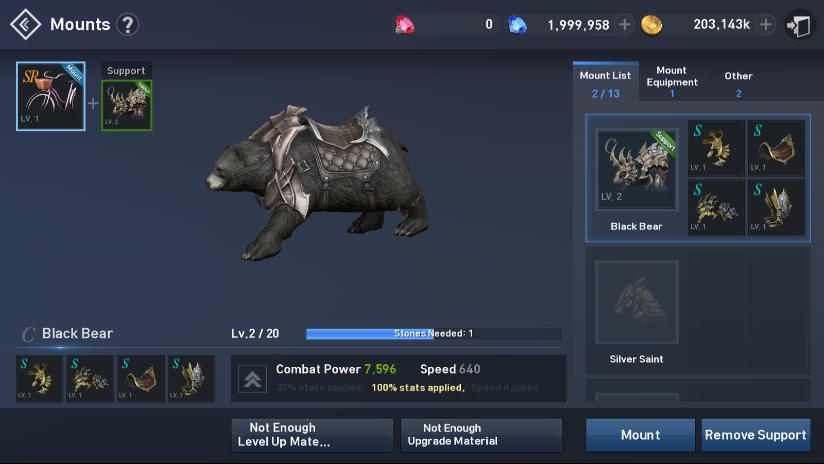Click Not Enough Level Up Material button
The image size is (824, 464).
312,435
